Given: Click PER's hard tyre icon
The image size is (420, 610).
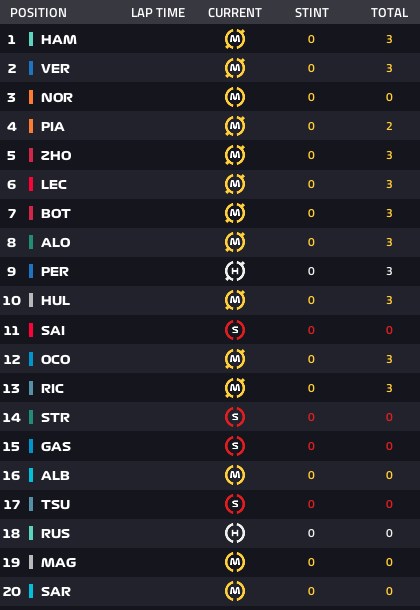Looking at the screenshot, I should 235,271.
